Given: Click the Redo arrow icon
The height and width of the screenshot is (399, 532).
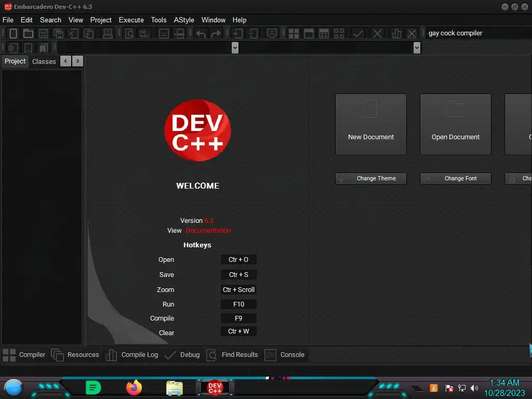Looking at the screenshot, I should [x=216, y=34].
